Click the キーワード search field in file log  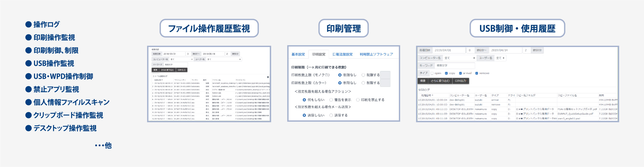pyautogui.click(x=176, y=65)
